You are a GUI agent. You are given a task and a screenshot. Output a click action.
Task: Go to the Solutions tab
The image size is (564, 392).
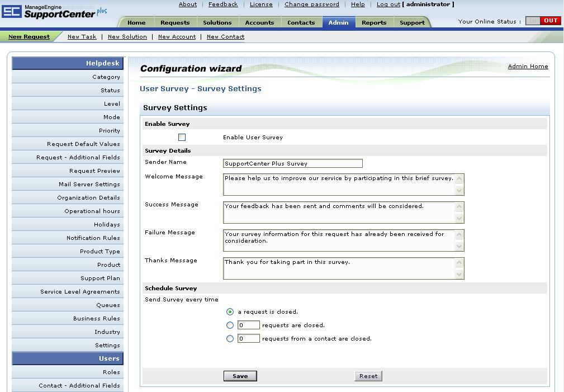pyautogui.click(x=217, y=23)
